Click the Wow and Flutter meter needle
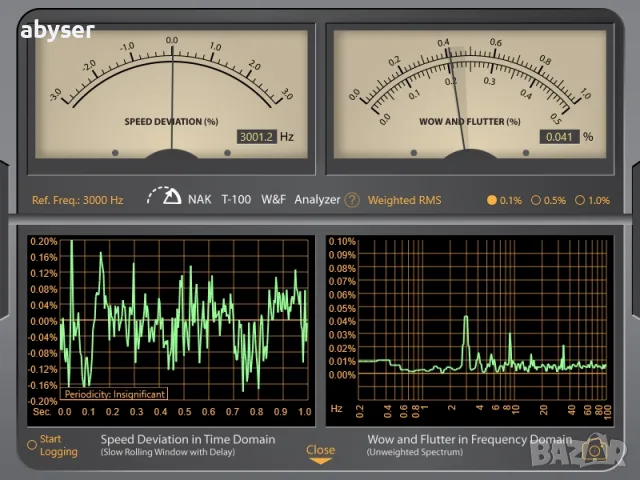640x480 pixels. (x=456, y=98)
